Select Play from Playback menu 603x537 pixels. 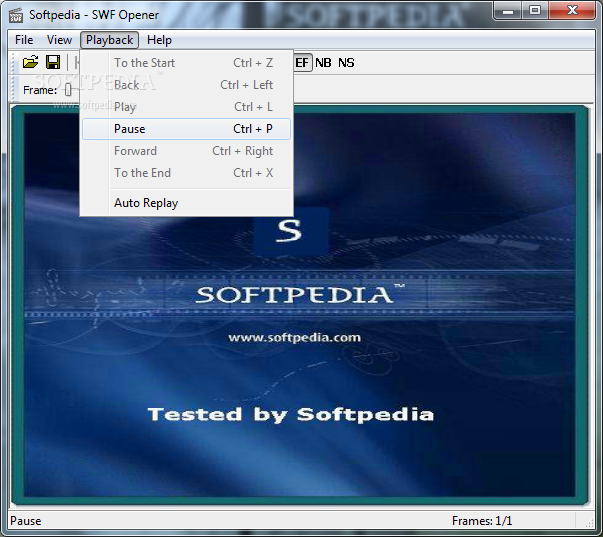click(x=186, y=107)
